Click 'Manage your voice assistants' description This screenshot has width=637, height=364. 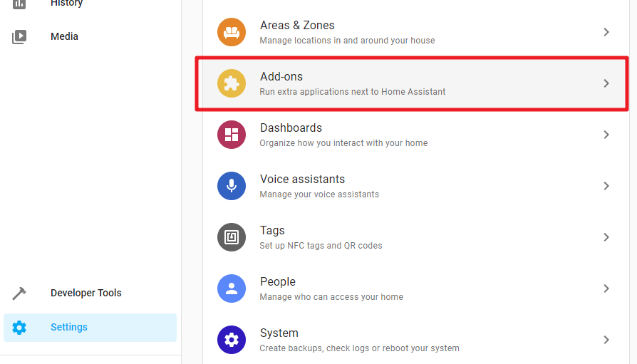tap(319, 194)
